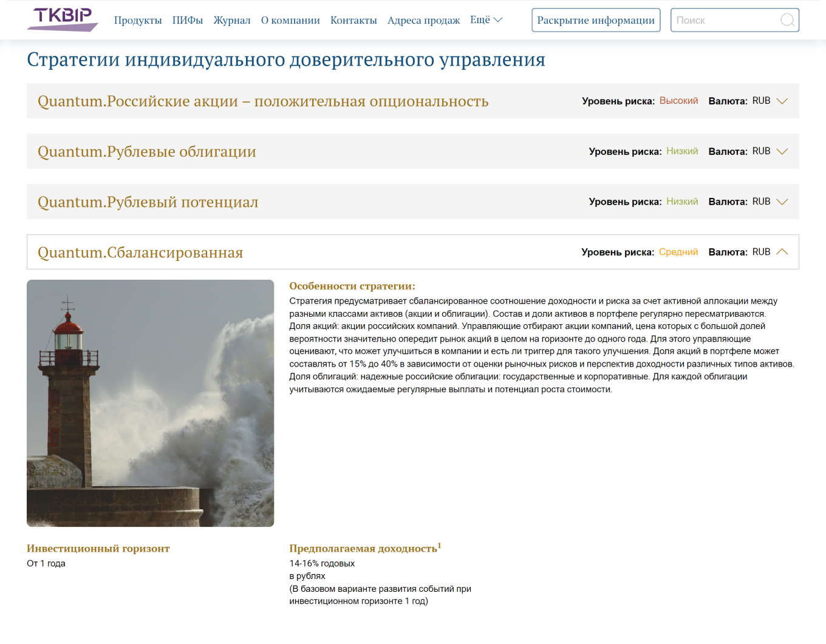Click the Стратегии индивидуального доверительного управления heading

285,59
